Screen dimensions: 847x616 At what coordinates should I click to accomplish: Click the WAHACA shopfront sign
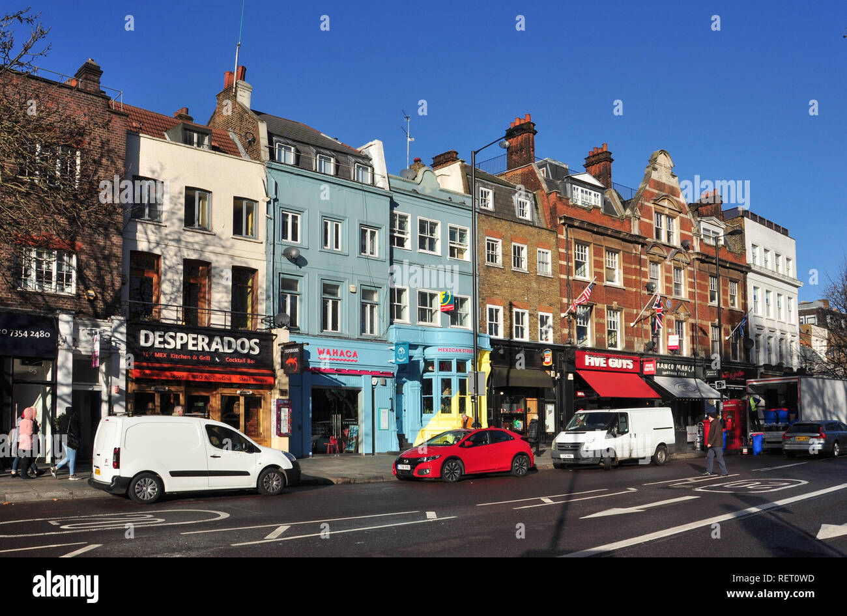(x=337, y=354)
